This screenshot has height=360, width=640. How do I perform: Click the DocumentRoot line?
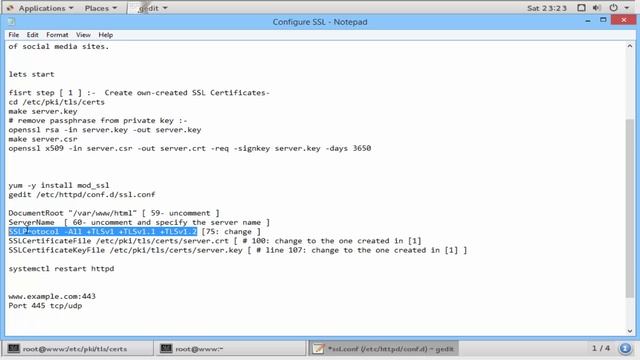[x=114, y=213]
